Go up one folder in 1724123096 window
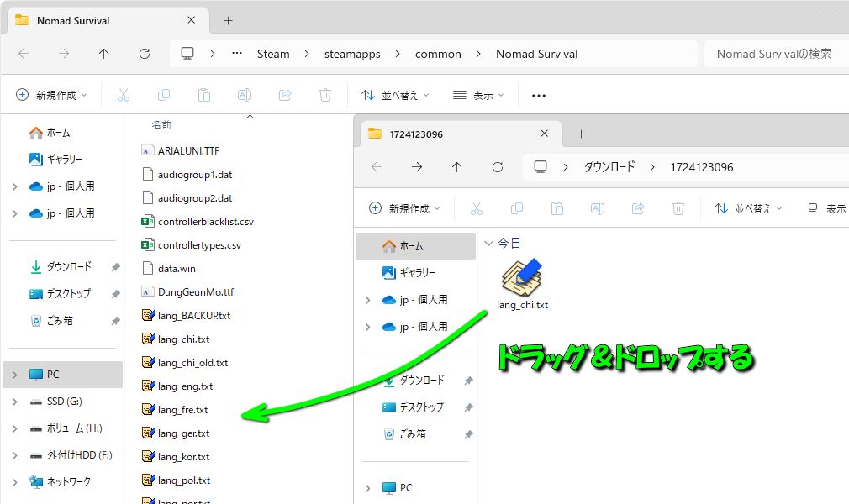 pos(457,167)
